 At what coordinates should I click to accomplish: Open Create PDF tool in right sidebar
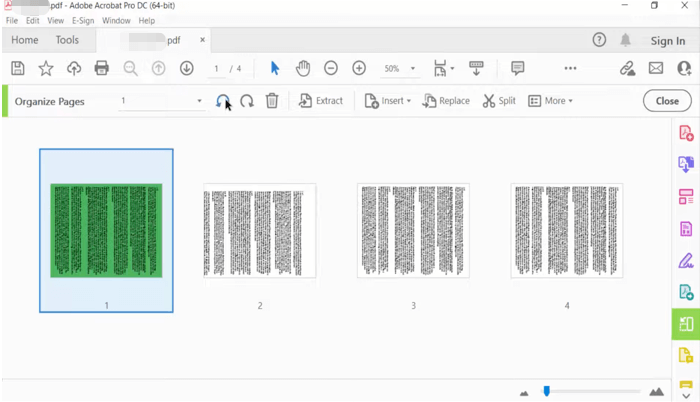(686, 133)
